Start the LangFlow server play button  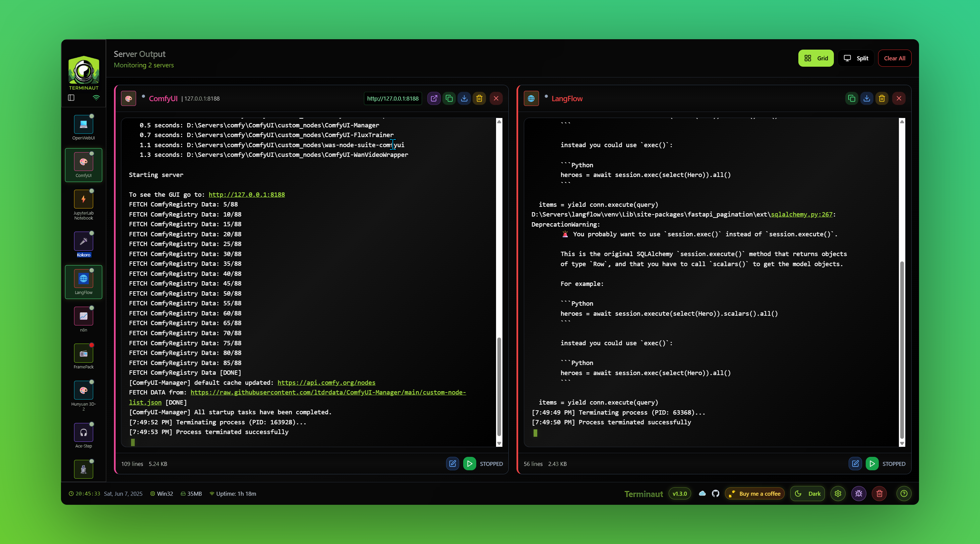point(872,464)
